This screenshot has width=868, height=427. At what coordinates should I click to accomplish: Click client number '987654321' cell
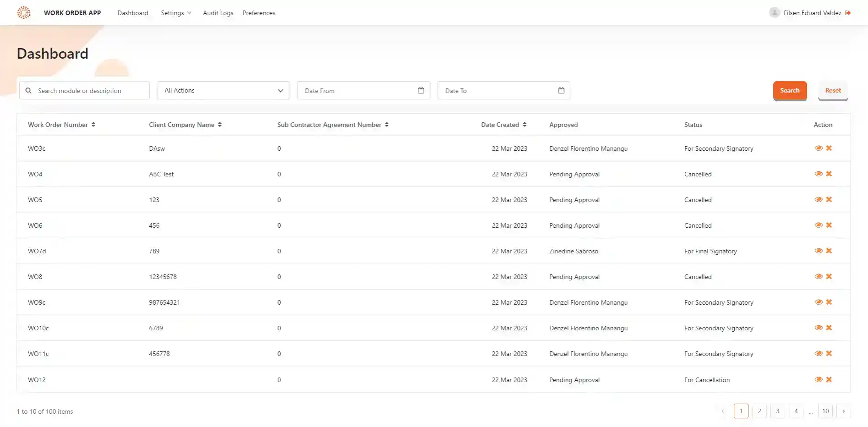click(164, 302)
